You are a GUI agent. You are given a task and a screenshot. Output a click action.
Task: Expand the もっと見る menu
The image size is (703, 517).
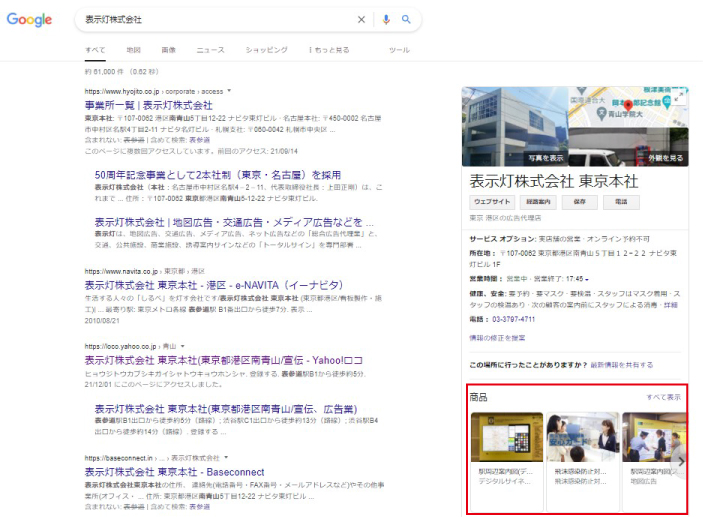point(329,50)
